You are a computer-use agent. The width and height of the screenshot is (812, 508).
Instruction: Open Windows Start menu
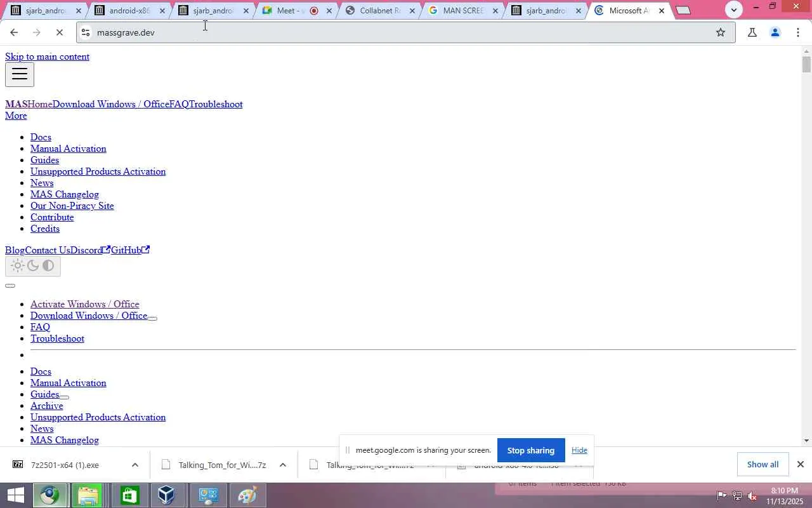(x=15, y=495)
